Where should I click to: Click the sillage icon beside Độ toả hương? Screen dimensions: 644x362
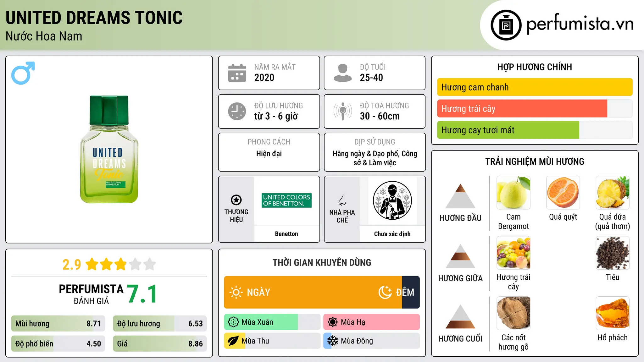pyautogui.click(x=342, y=111)
